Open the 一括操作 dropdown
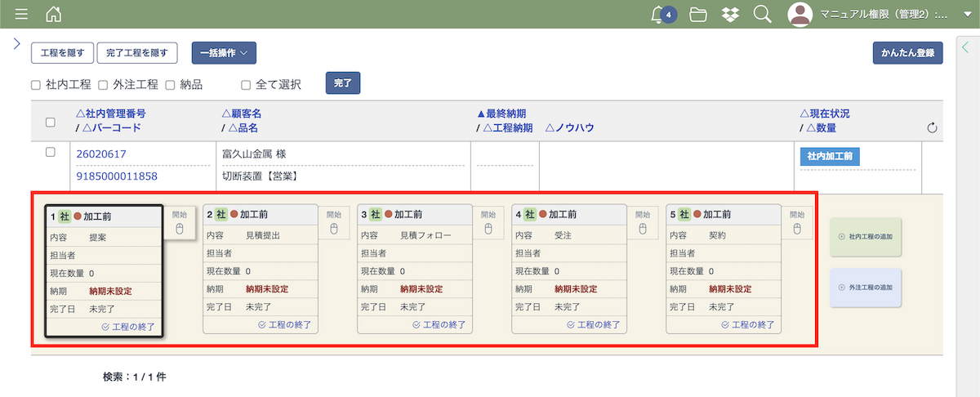This screenshot has width=980, height=397. (x=224, y=52)
